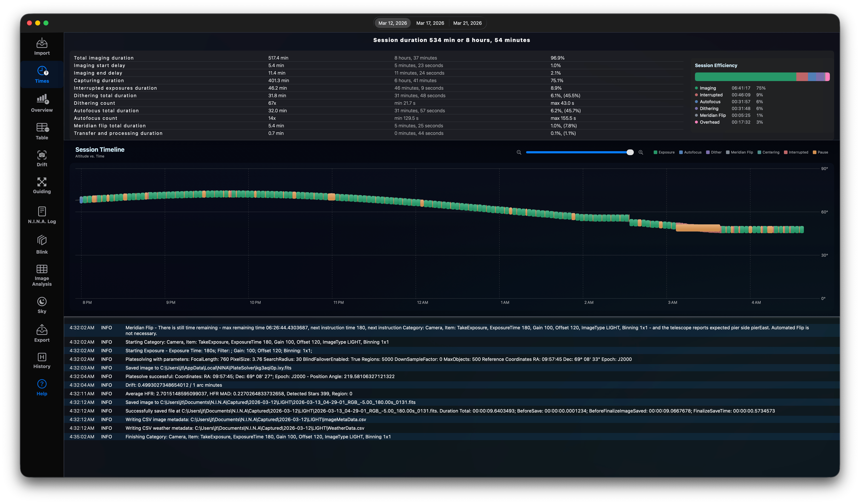
Task: Switch to the Mar 17, 2026 session tab
Action: [x=430, y=23]
